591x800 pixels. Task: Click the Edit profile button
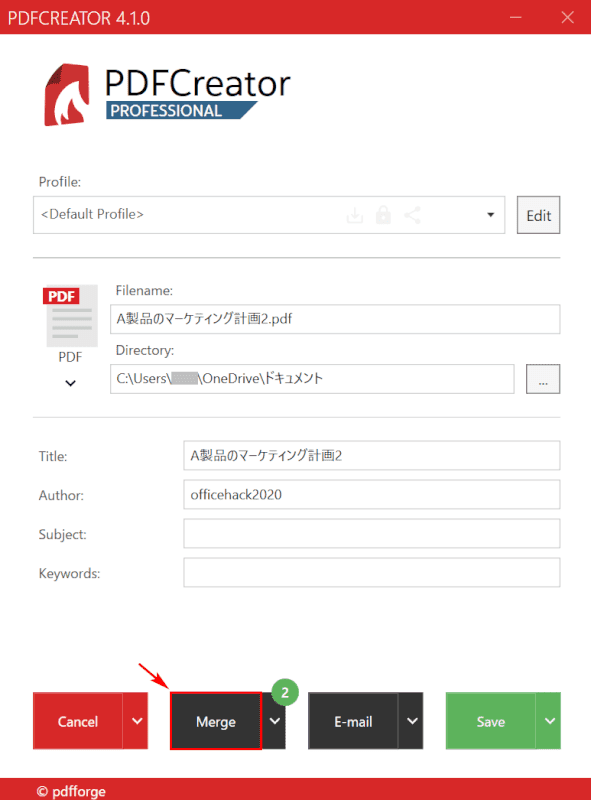tap(538, 215)
